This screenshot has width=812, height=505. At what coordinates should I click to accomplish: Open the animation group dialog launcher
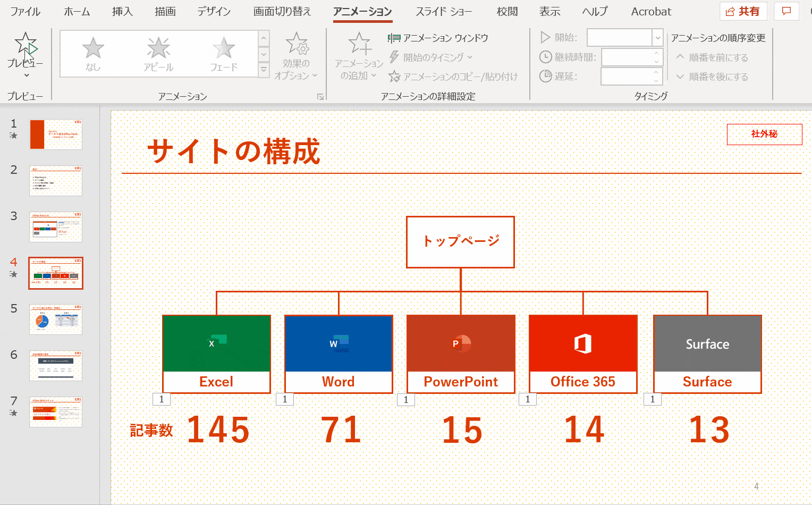[320, 97]
